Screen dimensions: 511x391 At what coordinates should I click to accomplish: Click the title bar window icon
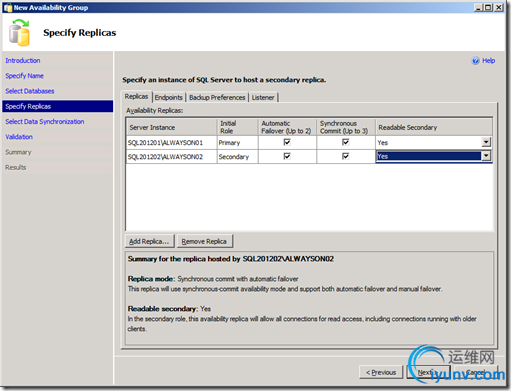point(8,8)
